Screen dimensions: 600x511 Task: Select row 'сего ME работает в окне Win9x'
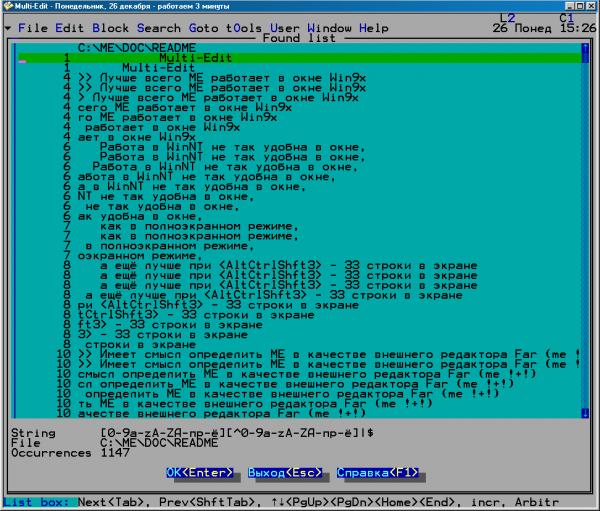click(x=299, y=108)
